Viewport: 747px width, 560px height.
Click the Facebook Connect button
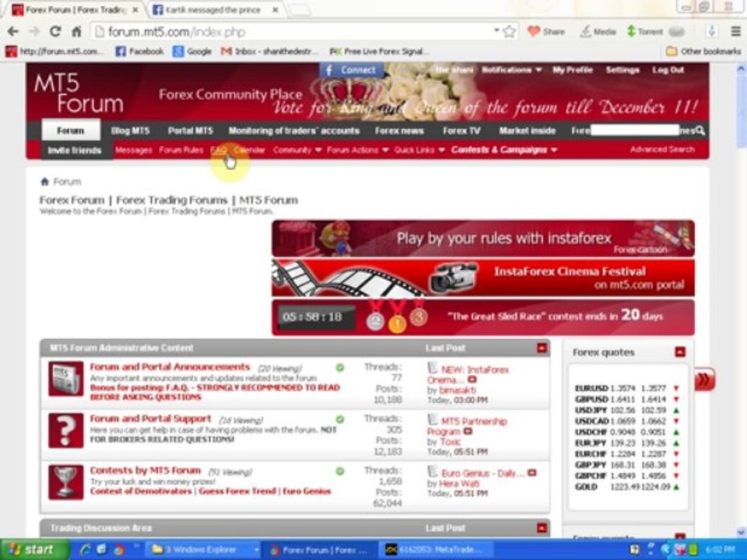tap(351, 70)
